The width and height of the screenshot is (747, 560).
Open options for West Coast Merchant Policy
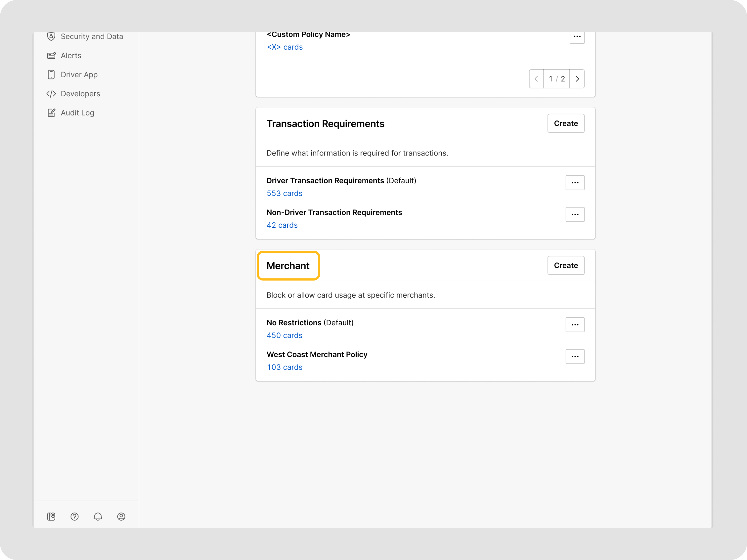tap(575, 357)
